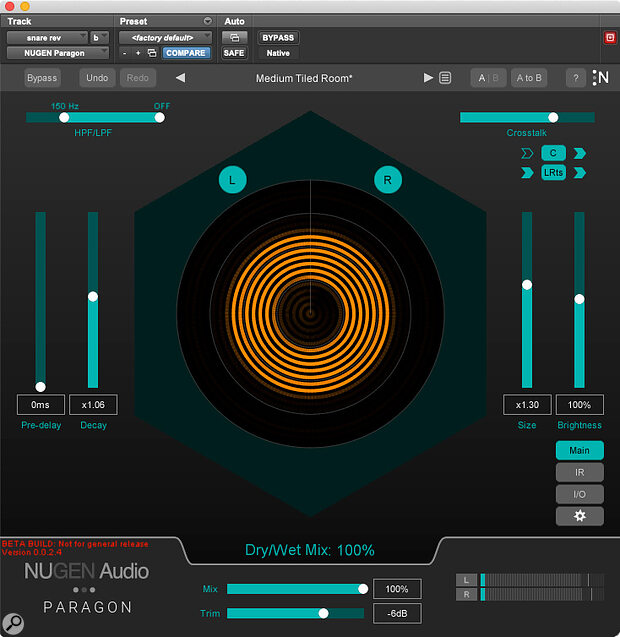This screenshot has height=637, width=620.
Task: Click the Decay slider handle
Action: (93, 297)
